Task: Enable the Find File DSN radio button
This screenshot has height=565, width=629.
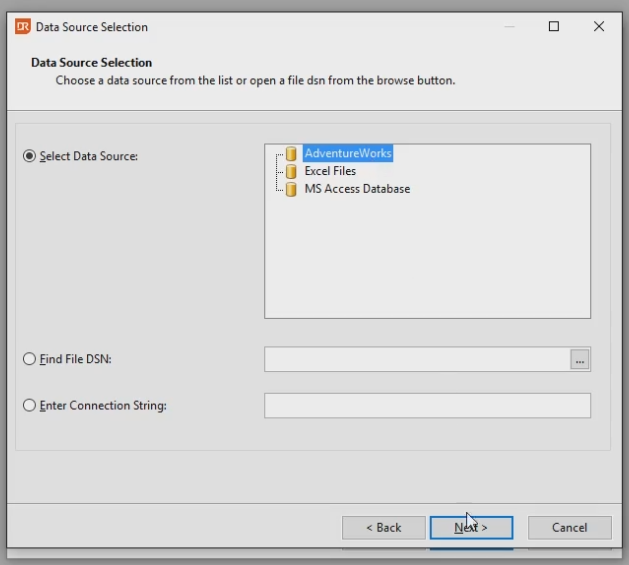Action: [29, 359]
